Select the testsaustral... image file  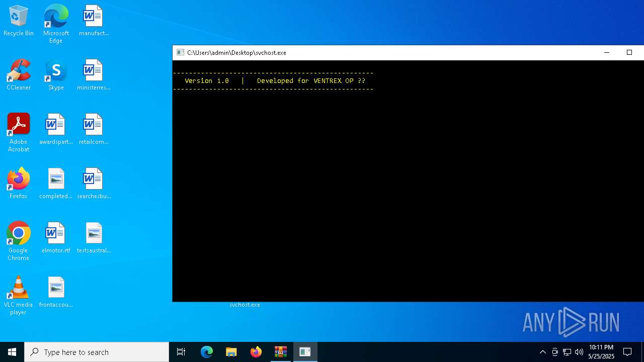pyautogui.click(x=94, y=238)
